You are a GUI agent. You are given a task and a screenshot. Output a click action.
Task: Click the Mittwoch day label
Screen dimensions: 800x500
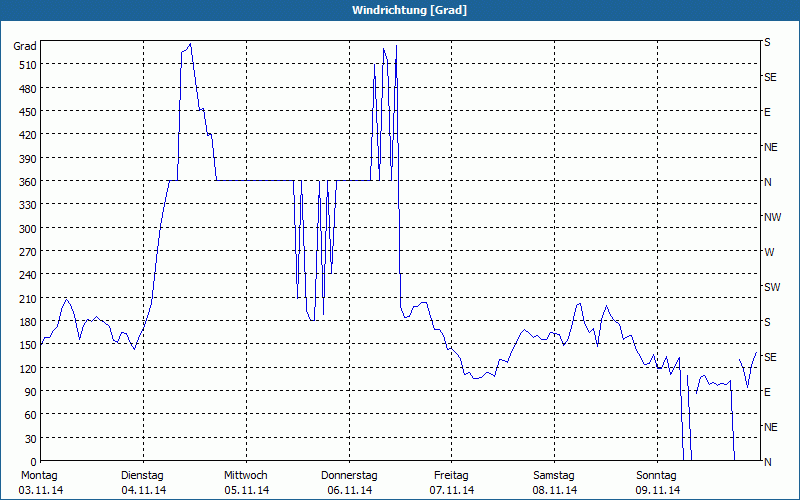pyautogui.click(x=245, y=476)
